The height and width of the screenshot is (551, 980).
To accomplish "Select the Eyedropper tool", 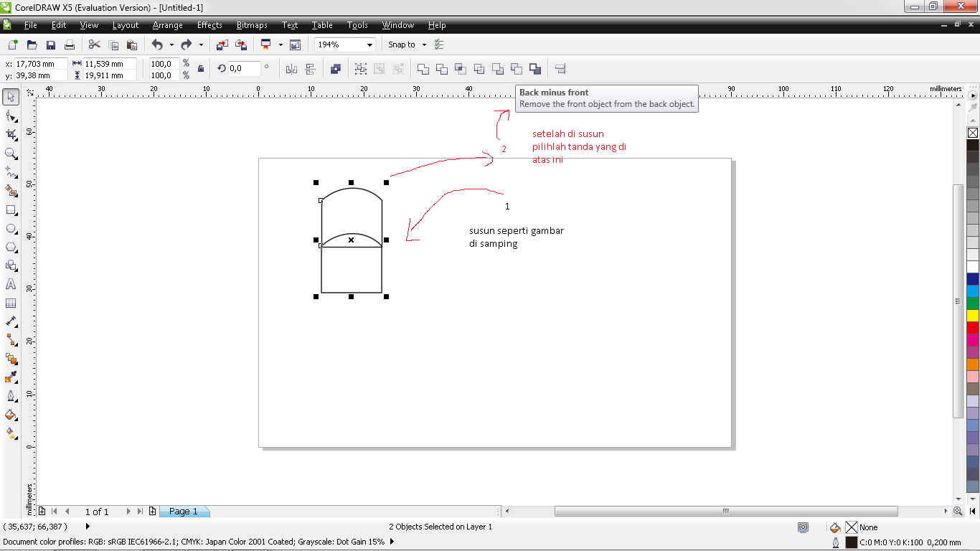I will [11, 377].
